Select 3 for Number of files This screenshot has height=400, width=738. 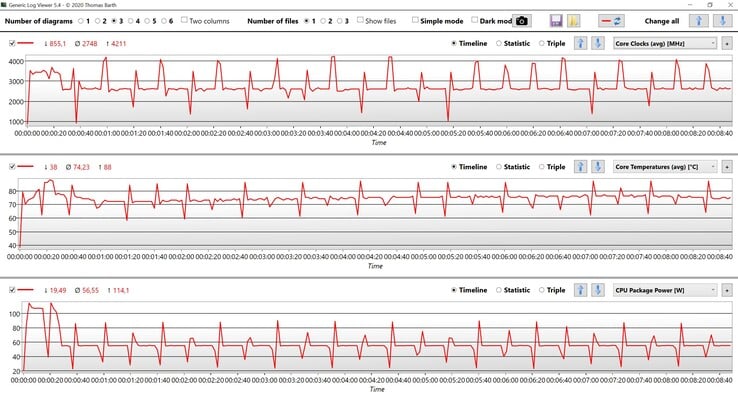(x=339, y=21)
